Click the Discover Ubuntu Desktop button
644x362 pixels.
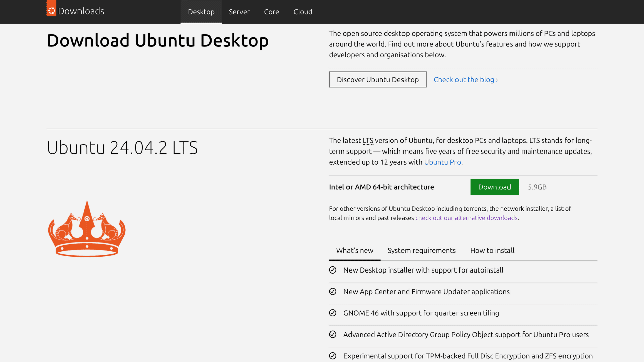click(x=378, y=80)
